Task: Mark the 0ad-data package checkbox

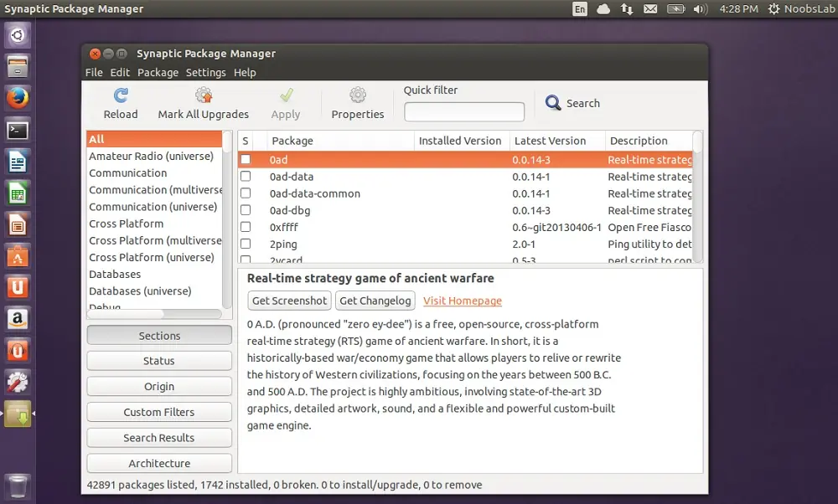Action: [246, 176]
